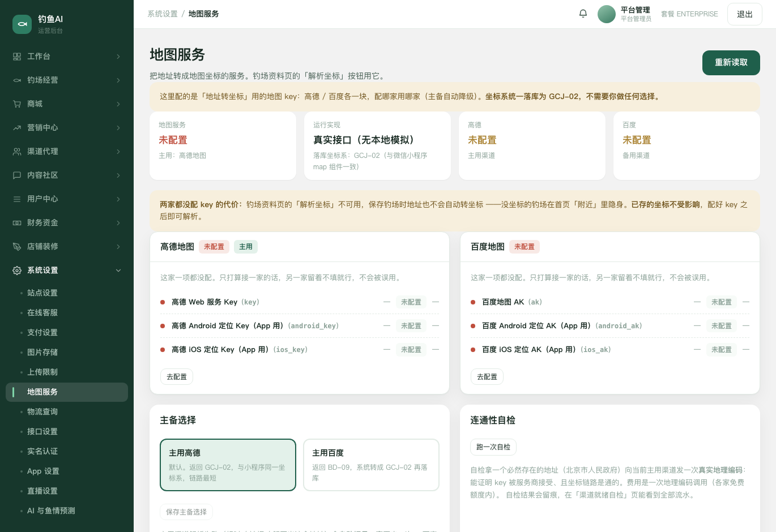Click the 内容社区 chat bubble icon
The height and width of the screenshot is (532, 776).
(x=17, y=175)
